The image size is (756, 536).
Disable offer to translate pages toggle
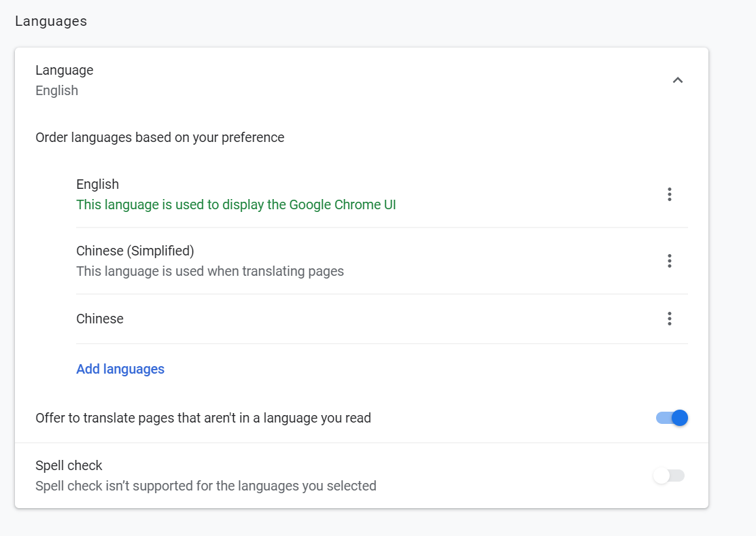(672, 418)
